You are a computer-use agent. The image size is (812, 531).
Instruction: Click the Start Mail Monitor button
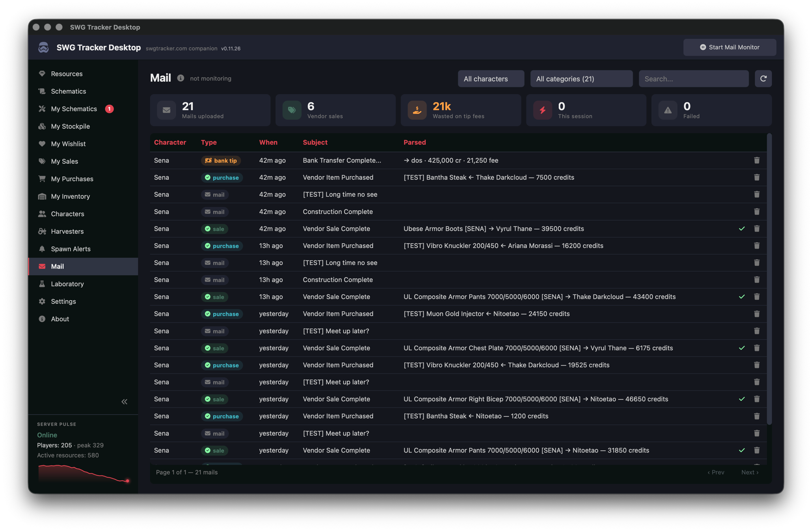coord(730,47)
